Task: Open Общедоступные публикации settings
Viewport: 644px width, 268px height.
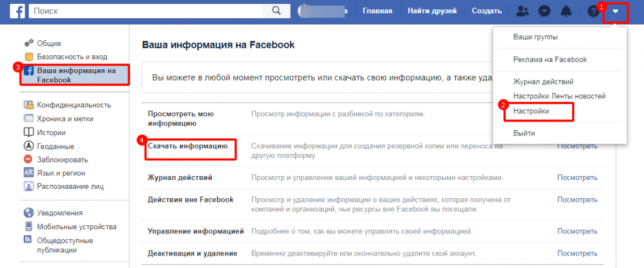Action: 65,245
